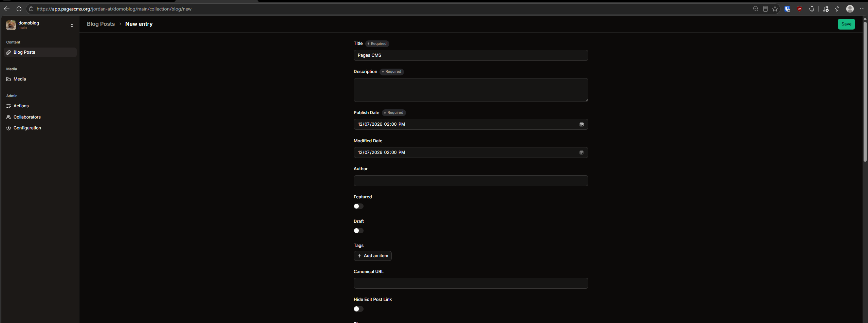Click the Publish Date field
Viewport: 868px width, 323px height.
[x=471, y=124]
